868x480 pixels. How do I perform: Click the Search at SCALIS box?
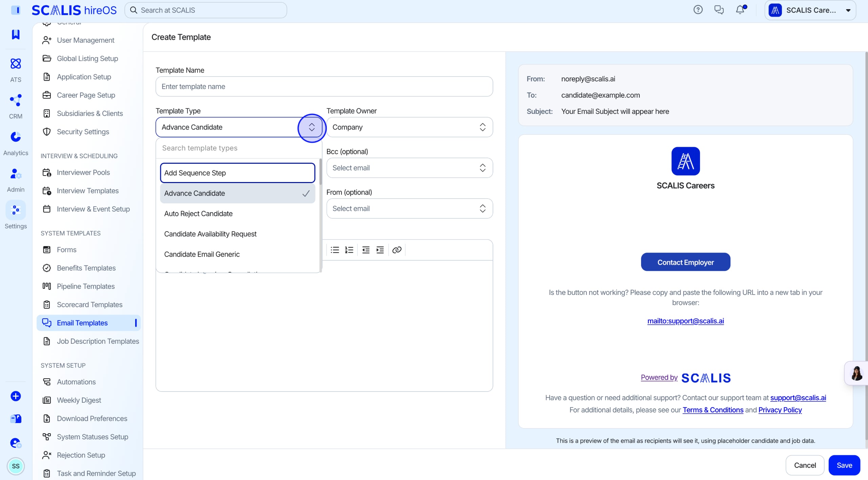pos(206,10)
